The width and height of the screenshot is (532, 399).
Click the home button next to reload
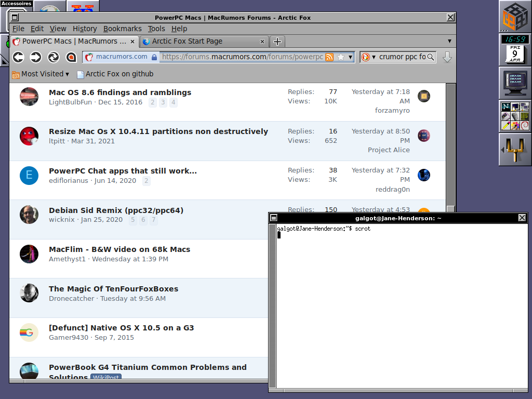point(71,57)
